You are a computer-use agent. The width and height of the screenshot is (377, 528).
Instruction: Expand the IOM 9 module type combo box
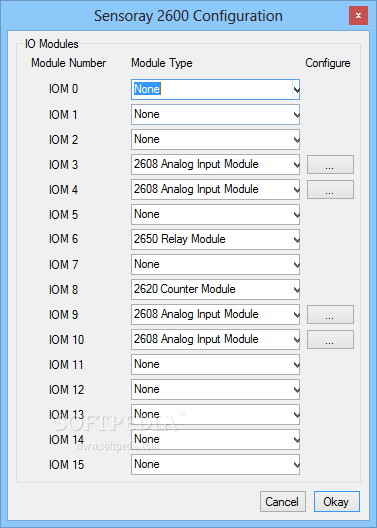[215, 314]
